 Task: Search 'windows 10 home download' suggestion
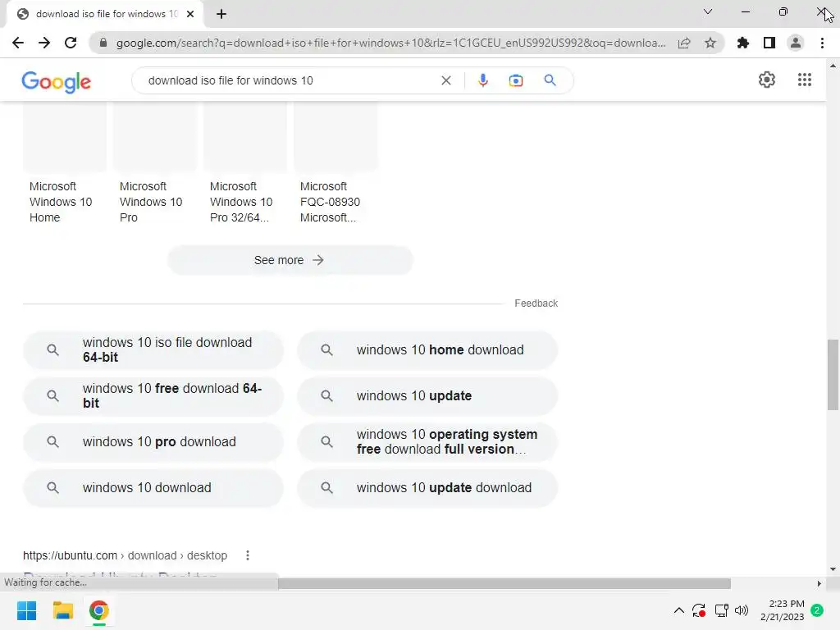click(427, 349)
